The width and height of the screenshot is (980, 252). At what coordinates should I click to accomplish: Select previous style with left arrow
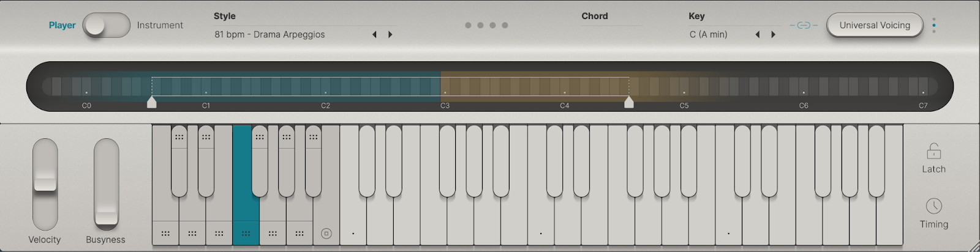click(x=374, y=35)
